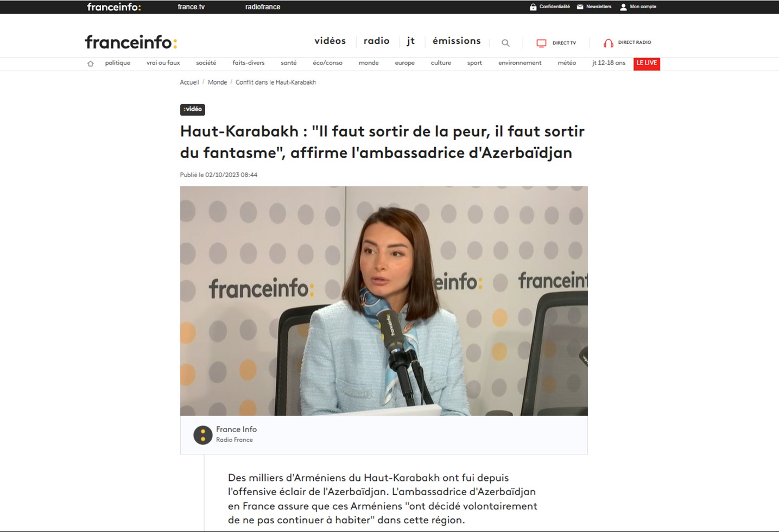
Task: Click the LE LIVE red button
Action: click(x=647, y=63)
